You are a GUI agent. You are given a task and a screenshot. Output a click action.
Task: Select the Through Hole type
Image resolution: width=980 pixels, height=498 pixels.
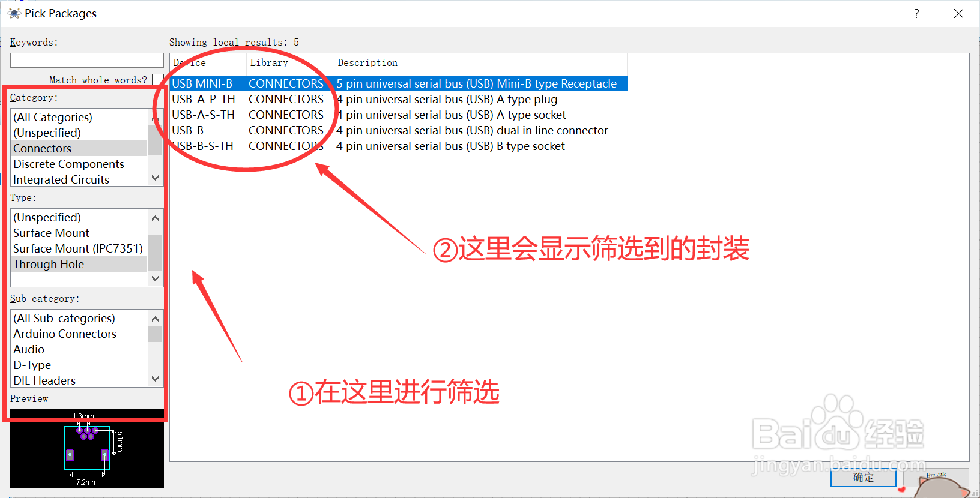pos(79,264)
